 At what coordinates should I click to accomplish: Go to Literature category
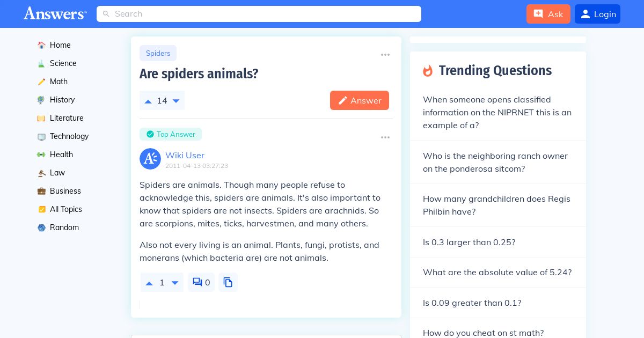[x=67, y=118]
